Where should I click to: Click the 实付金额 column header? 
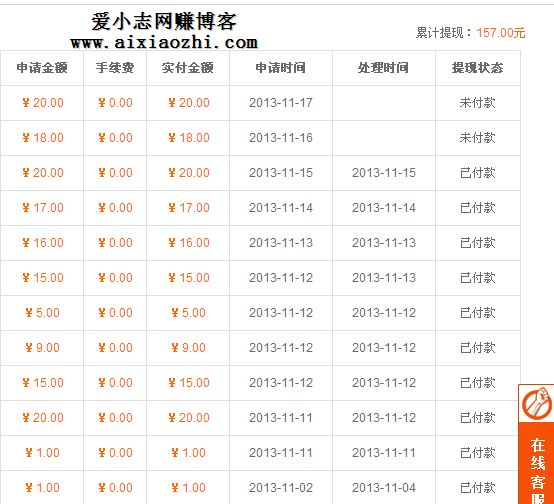[x=188, y=68]
